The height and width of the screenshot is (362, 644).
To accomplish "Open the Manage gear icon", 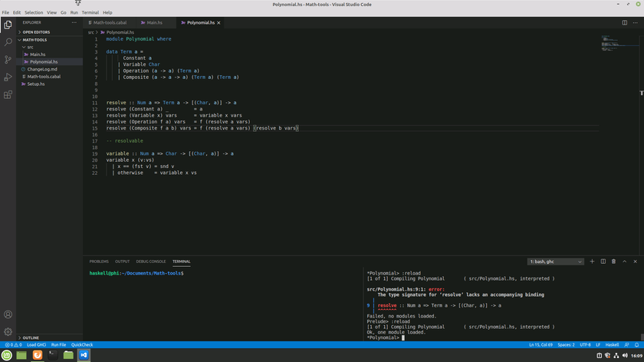I will tap(8, 331).
